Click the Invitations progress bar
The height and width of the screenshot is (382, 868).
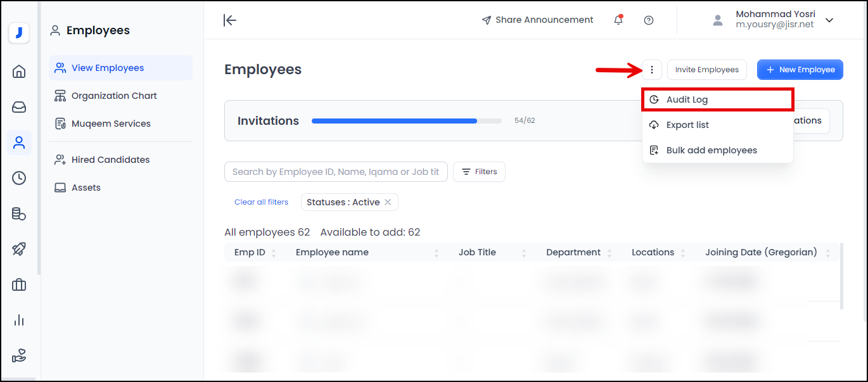point(406,120)
